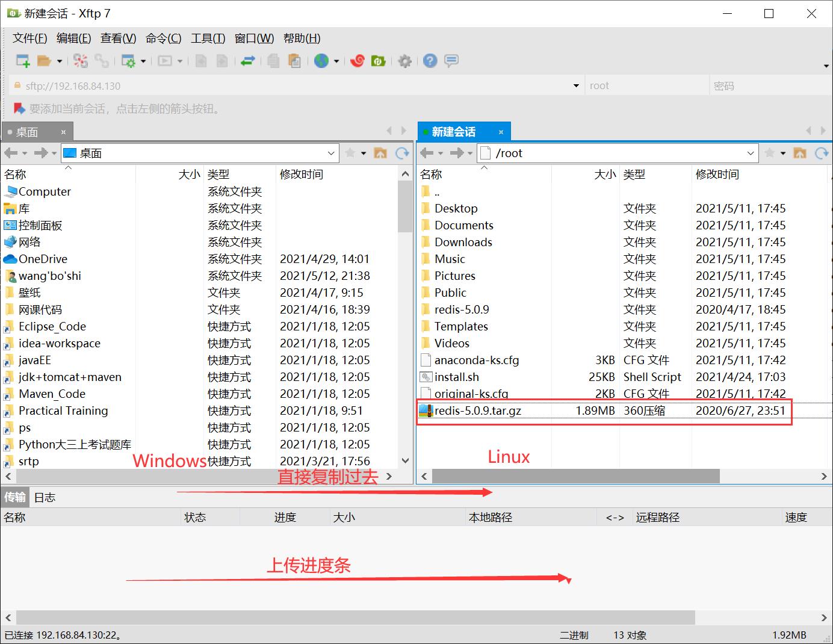Open the session properties gear-window icon
This screenshot has width=833, height=644.
click(128, 61)
